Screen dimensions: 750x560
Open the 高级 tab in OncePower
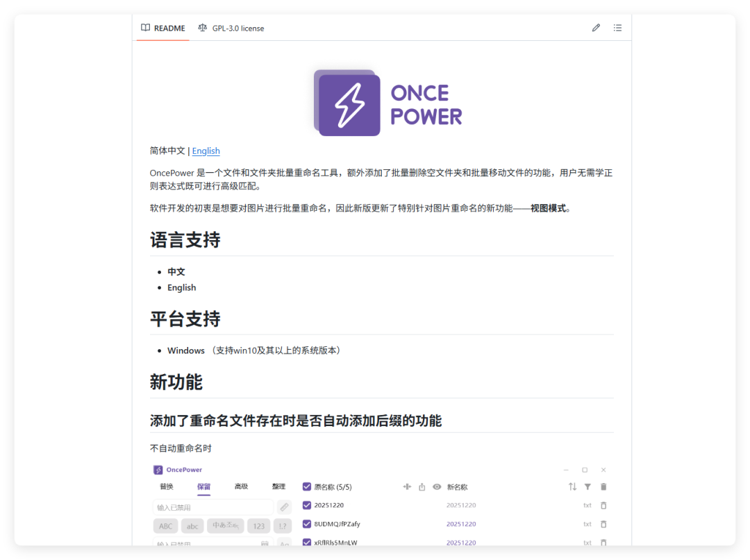pyautogui.click(x=241, y=486)
